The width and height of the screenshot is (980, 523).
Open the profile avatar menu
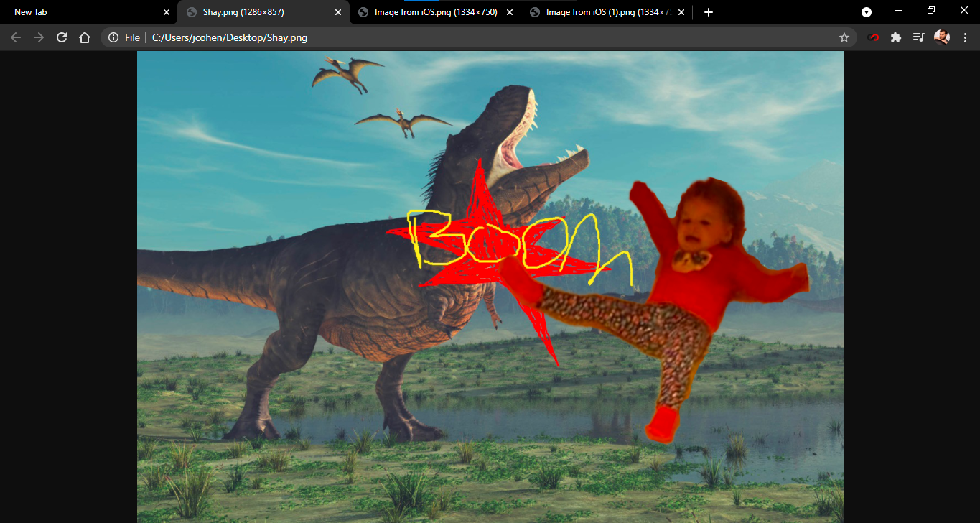942,37
